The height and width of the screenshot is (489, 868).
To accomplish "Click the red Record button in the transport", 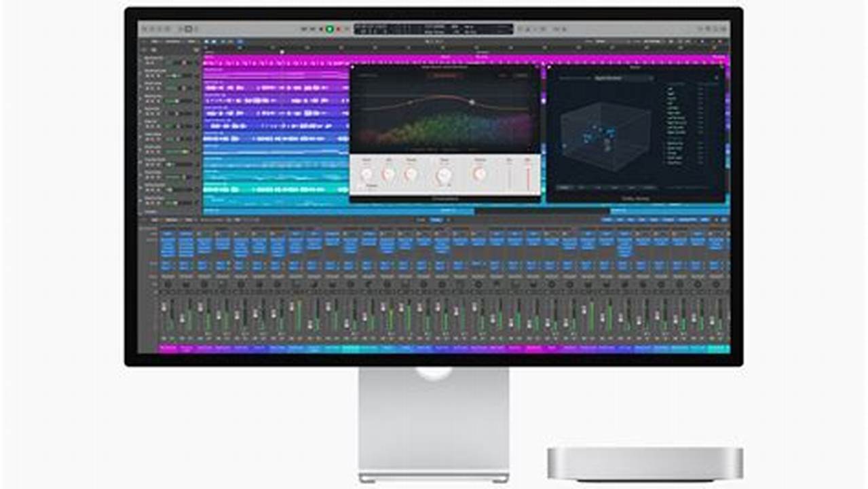I will click(338, 28).
